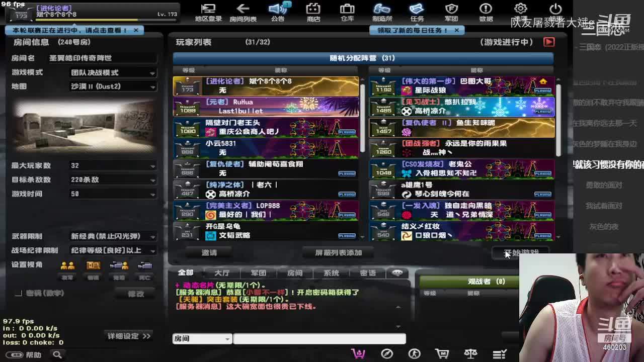Image resolution: width=644 pixels, height=362 pixels.
Task: Open the 商店 shop icon
Action: tap(313, 12)
